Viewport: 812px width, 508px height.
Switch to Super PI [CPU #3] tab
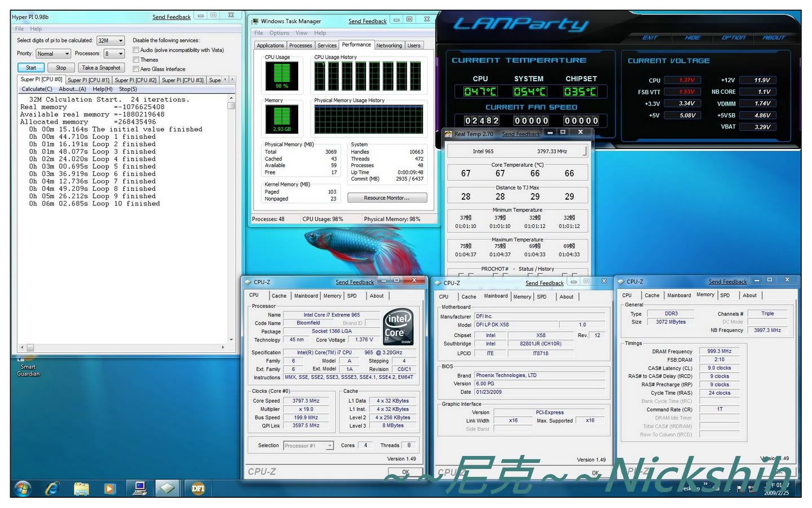[183, 80]
